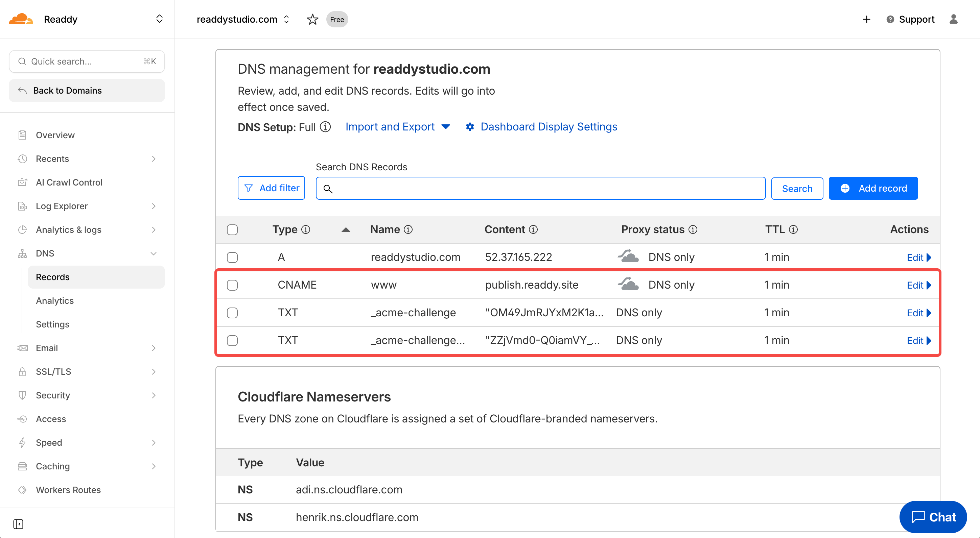Select the CNAME www record checkbox

(232, 285)
